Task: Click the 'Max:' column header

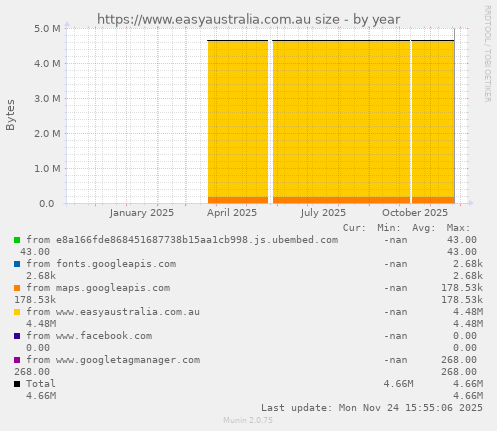Action: click(458, 228)
